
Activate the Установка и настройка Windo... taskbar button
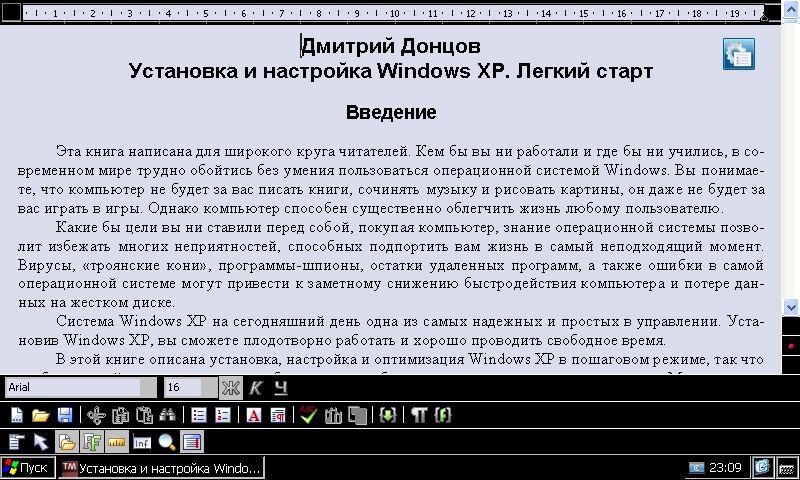point(161,468)
